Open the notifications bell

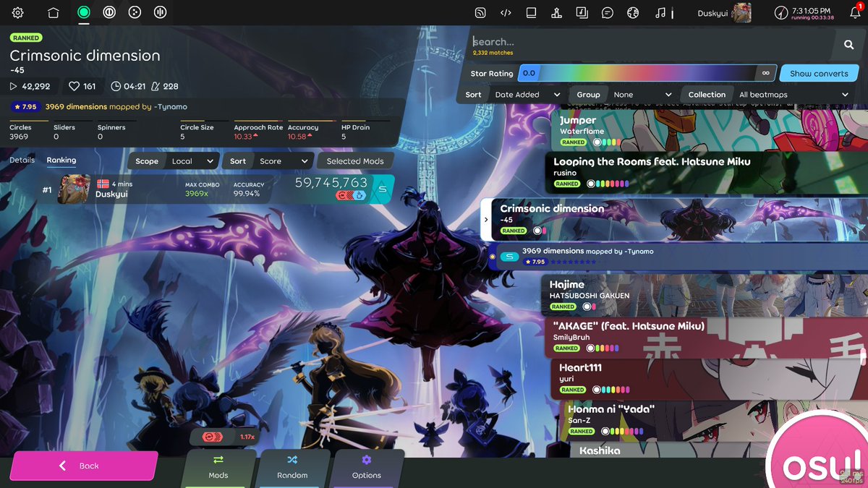click(x=855, y=12)
